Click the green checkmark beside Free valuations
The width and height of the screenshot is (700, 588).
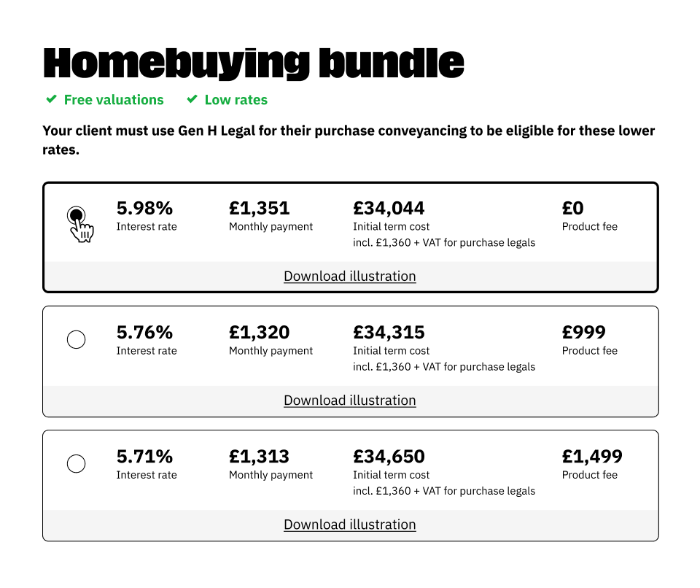[52, 98]
